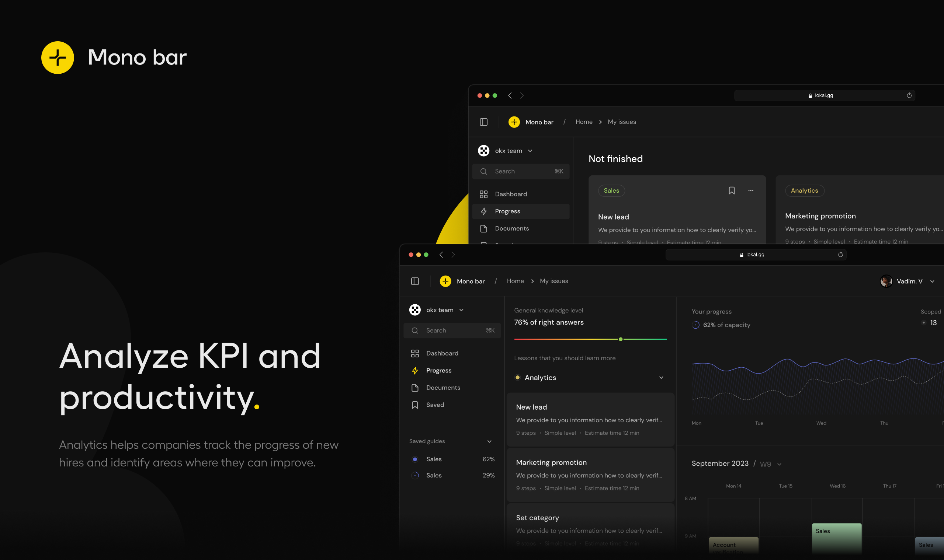Reload page icon in front window address bar
The image size is (944, 560).
coord(840,255)
